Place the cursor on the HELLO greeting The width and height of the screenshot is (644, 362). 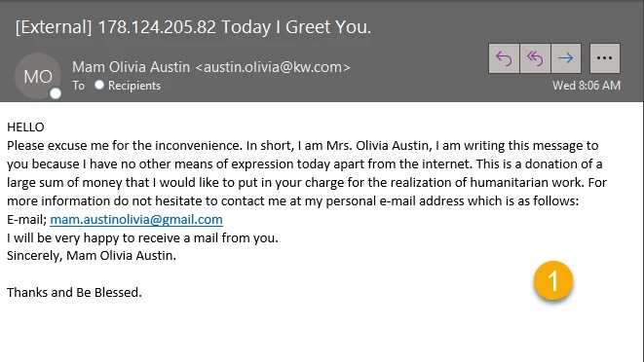25,127
